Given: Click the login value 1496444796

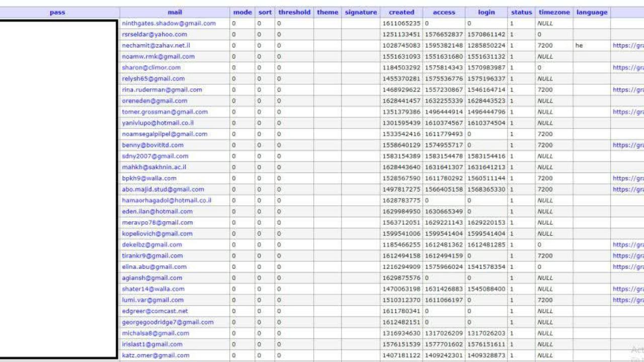Looking at the screenshot, I should point(486,112).
